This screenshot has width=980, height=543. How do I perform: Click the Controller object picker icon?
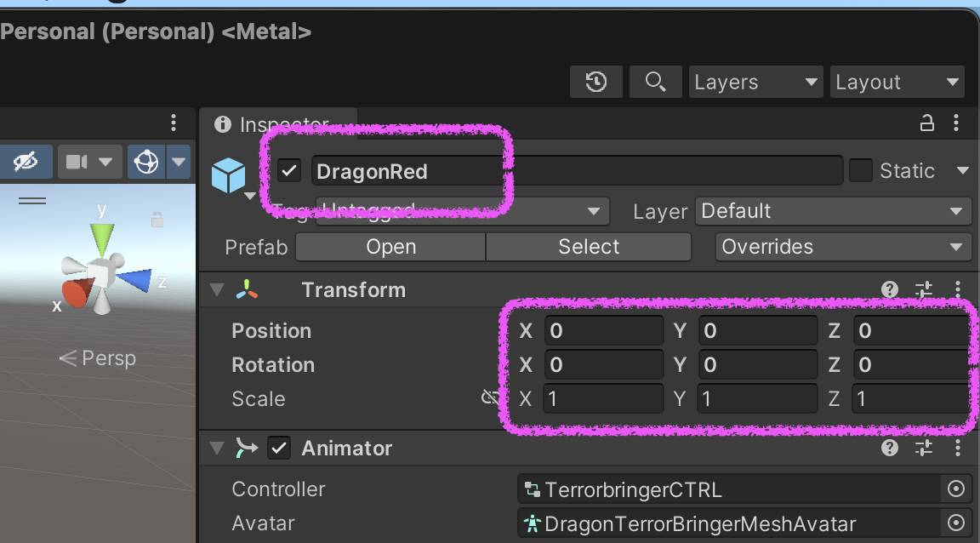956,489
